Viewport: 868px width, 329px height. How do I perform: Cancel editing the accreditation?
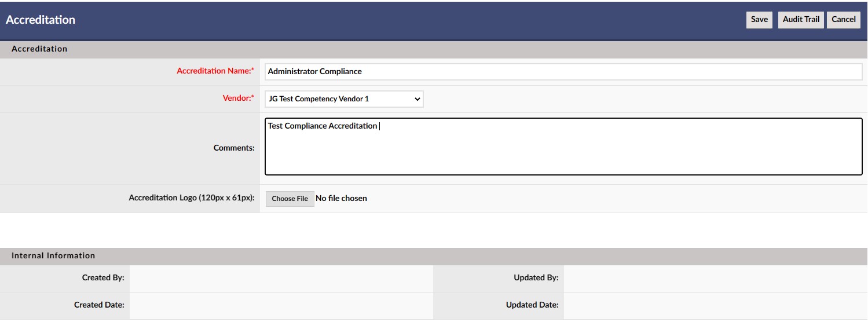[844, 19]
